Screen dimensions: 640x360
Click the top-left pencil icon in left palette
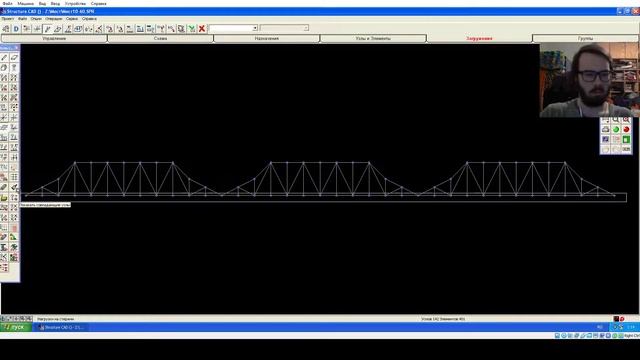click(x=4, y=58)
